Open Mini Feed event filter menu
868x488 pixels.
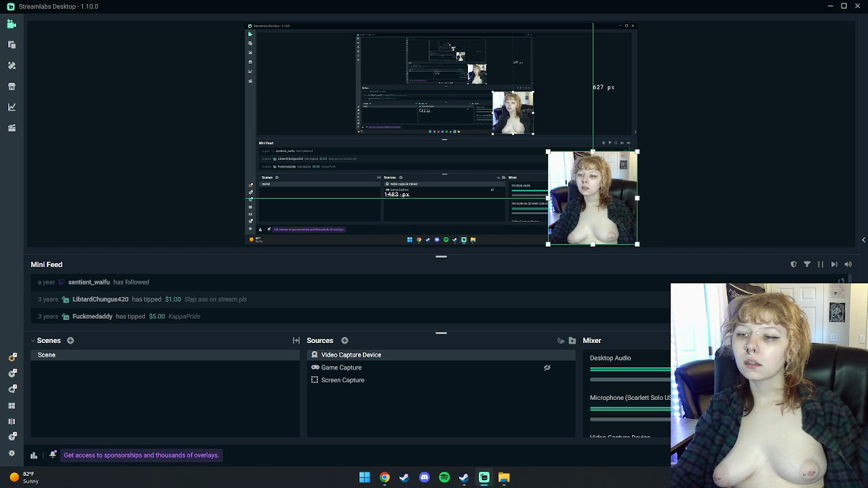point(807,264)
